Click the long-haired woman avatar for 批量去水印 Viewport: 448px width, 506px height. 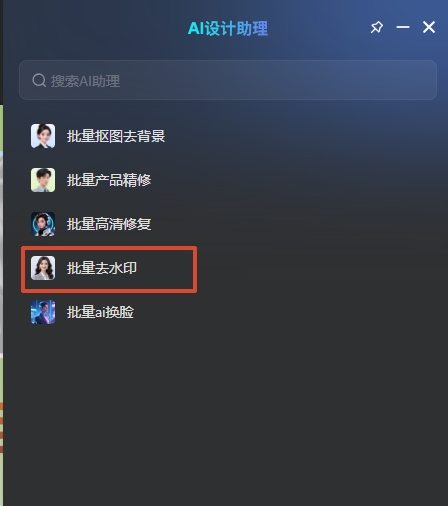pyautogui.click(x=43, y=268)
